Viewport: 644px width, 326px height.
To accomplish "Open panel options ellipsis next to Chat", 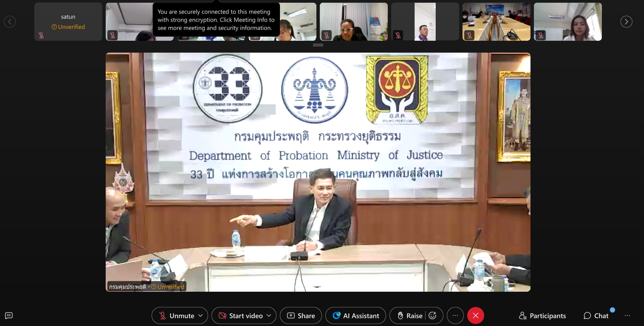I will [x=627, y=316].
